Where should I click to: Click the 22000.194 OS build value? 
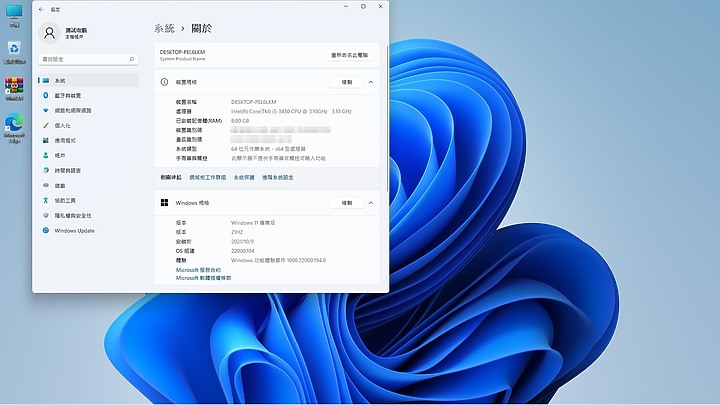point(242,251)
